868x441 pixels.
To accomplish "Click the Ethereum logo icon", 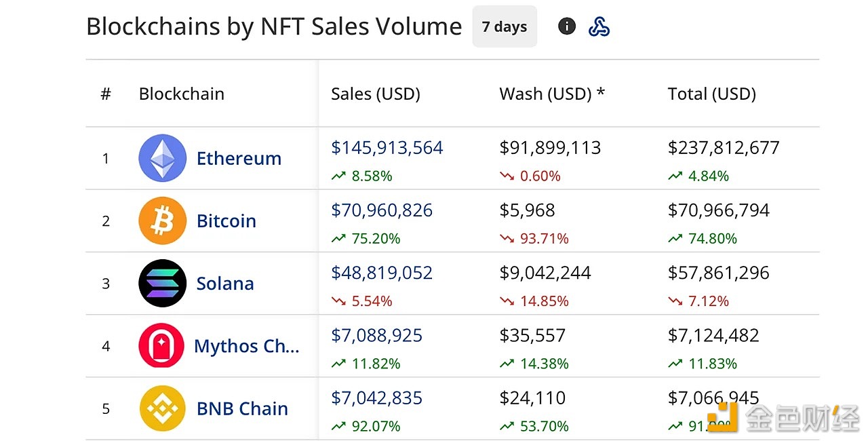I will pyautogui.click(x=162, y=157).
